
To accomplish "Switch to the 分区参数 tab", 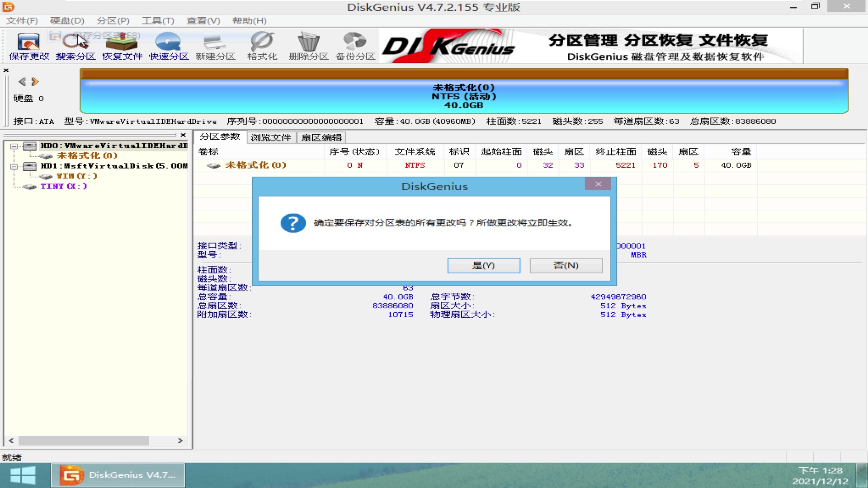I will point(220,137).
